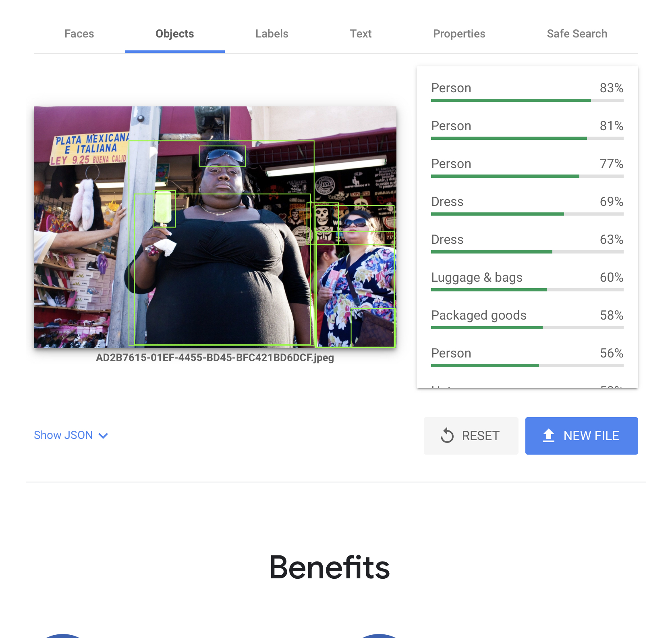The image size is (672, 638).
Task: Click the RESET button
Action: [471, 436]
